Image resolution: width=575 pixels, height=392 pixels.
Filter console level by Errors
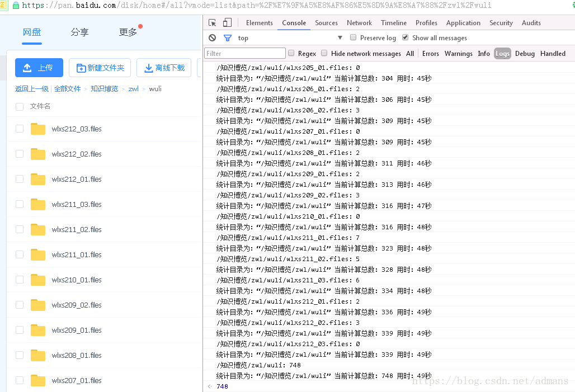point(430,54)
